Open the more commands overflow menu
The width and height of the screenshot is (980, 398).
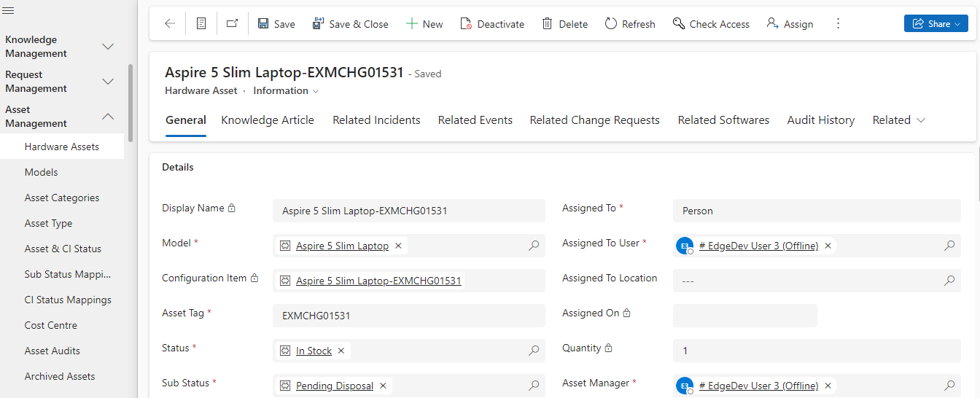tap(838, 24)
